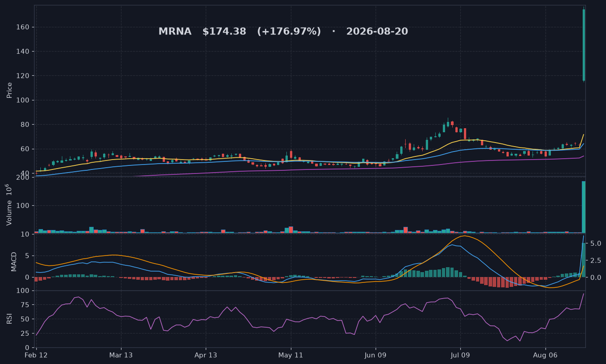
Task: Click the 160 price axis tick
Action: [x=23, y=27]
